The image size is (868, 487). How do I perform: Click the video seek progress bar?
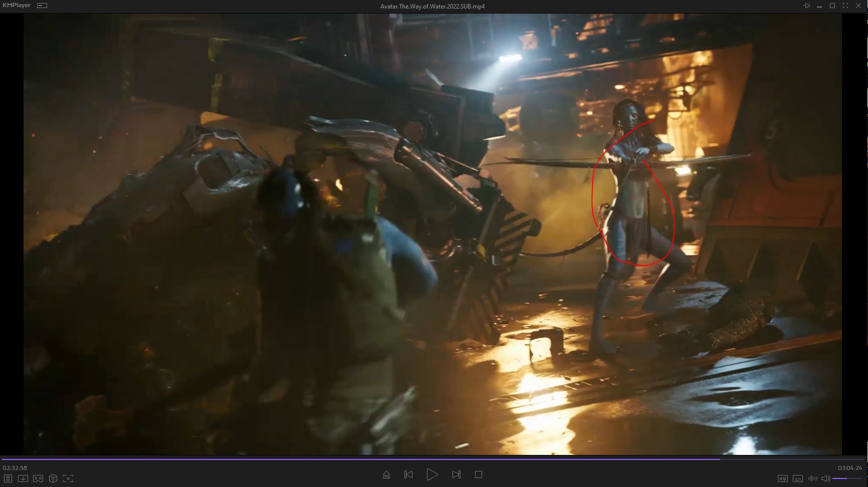434,459
